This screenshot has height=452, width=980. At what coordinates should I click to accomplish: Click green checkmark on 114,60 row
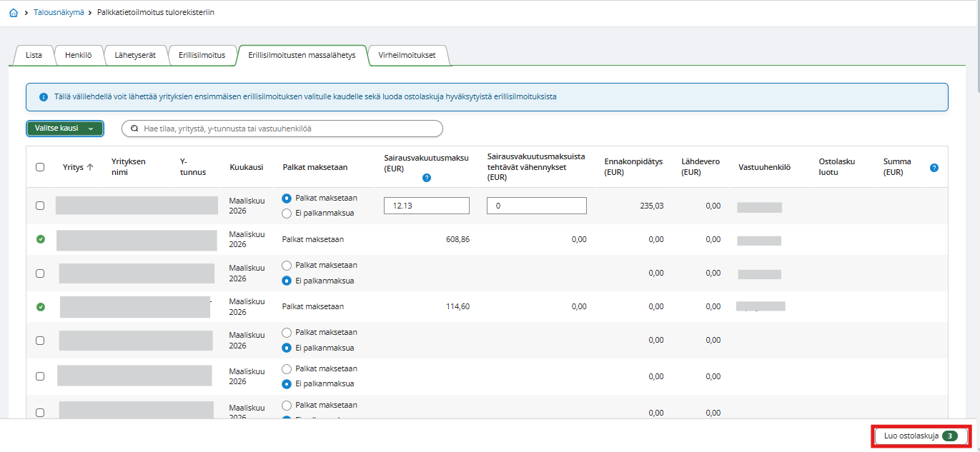(41, 306)
